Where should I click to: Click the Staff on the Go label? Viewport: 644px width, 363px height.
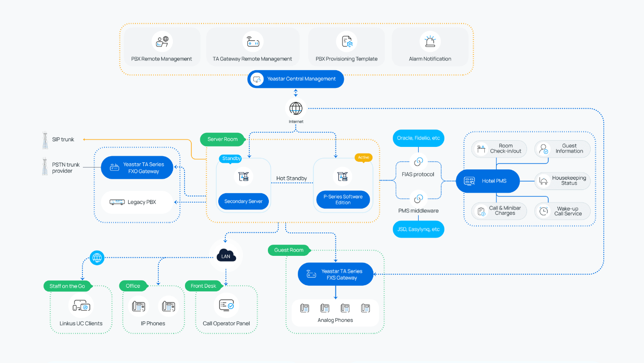(x=67, y=286)
